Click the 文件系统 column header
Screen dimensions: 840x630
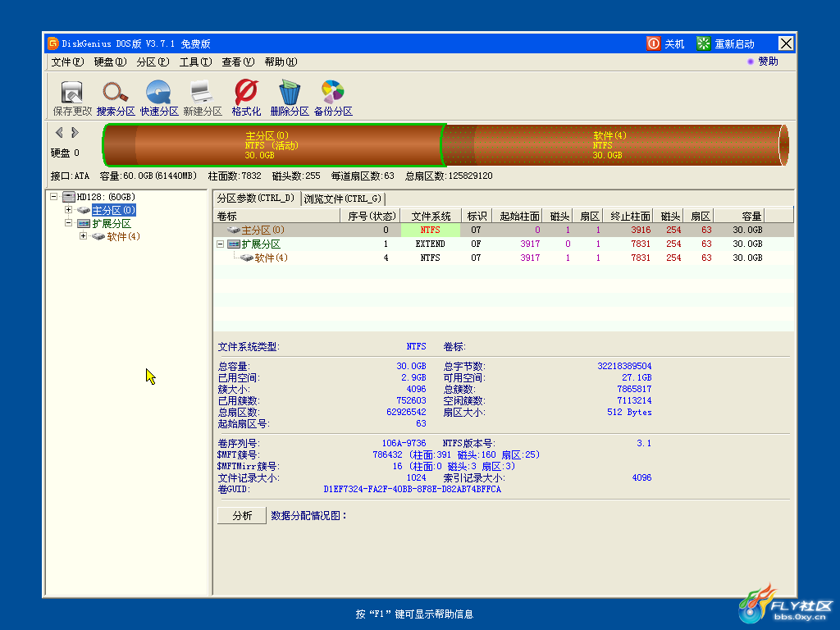pos(431,216)
